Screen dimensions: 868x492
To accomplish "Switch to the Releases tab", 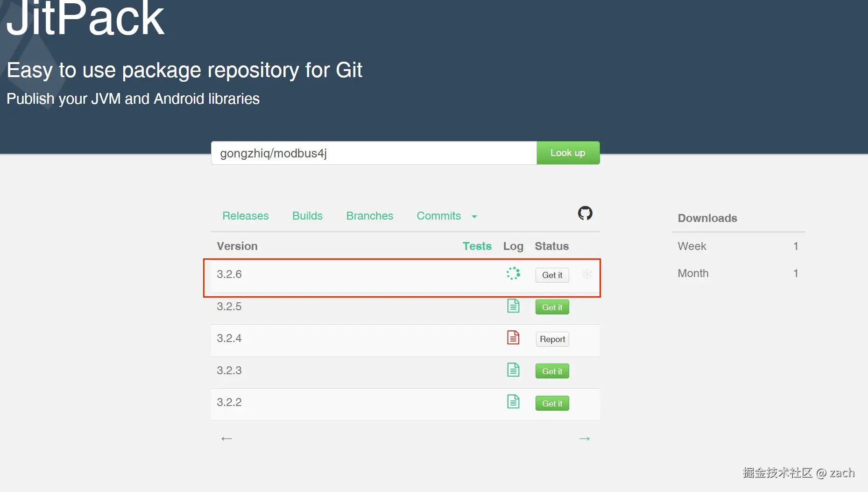I will point(246,216).
